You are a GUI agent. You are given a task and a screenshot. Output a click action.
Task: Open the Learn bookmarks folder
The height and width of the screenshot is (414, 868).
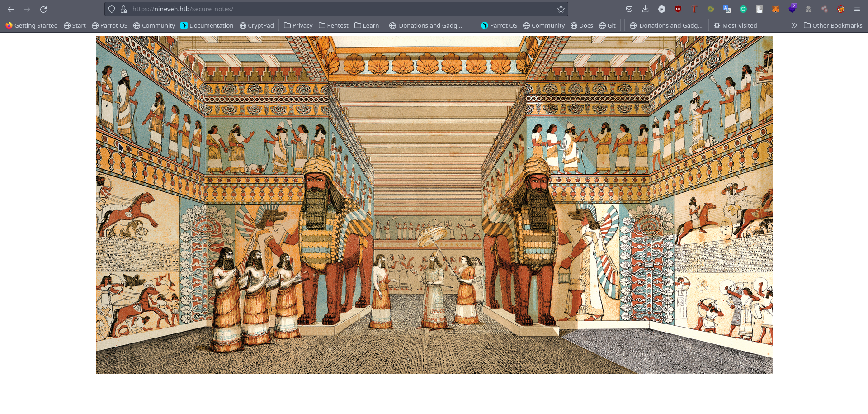click(367, 25)
